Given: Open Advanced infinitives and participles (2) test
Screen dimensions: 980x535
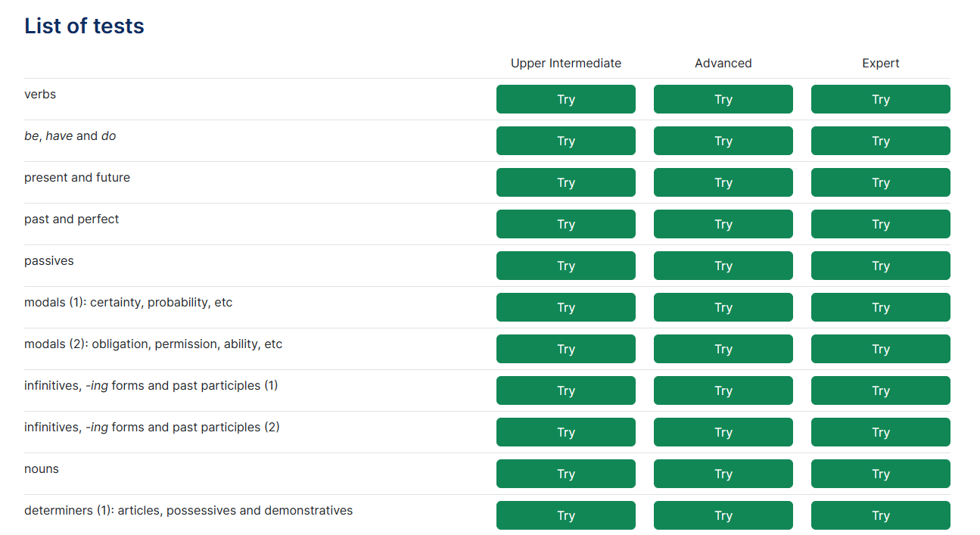Looking at the screenshot, I should (723, 432).
